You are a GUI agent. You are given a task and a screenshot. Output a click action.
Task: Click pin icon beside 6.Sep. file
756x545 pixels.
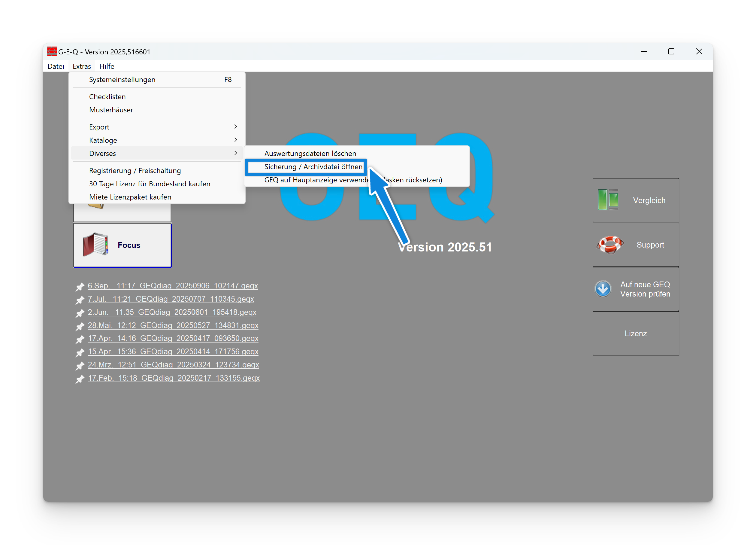[80, 286]
